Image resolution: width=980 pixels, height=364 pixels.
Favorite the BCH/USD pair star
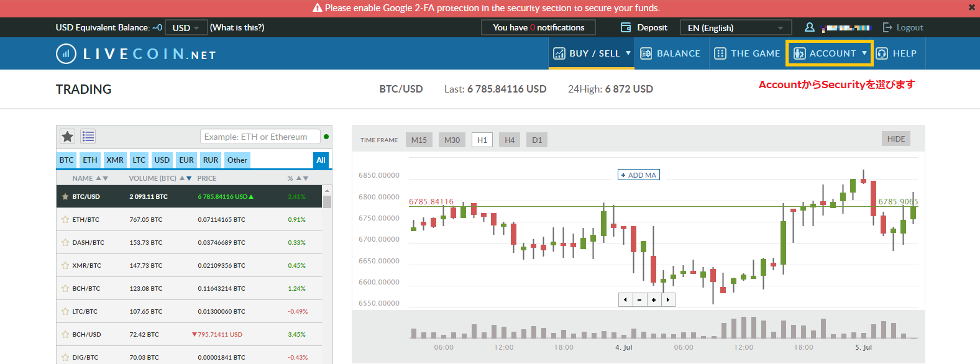pyautogui.click(x=65, y=334)
